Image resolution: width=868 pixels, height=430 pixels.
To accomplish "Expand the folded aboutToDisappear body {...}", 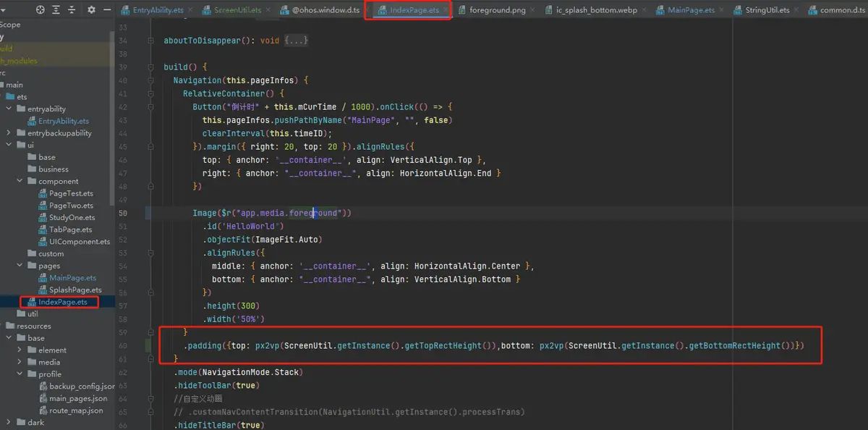I will (x=295, y=41).
